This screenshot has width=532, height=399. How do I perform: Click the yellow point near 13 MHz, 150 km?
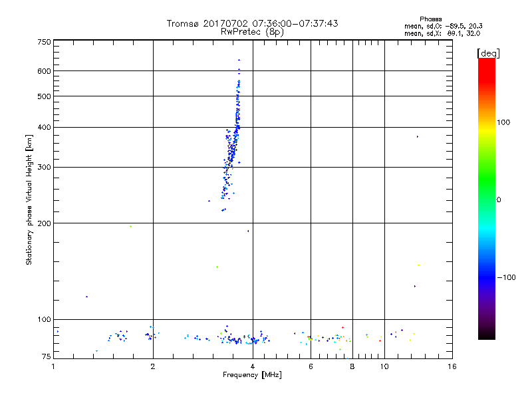(x=419, y=265)
